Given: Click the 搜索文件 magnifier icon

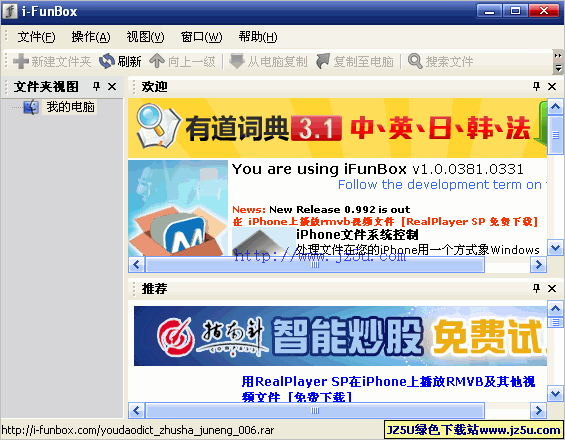Looking at the screenshot, I should click(x=415, y=61).
